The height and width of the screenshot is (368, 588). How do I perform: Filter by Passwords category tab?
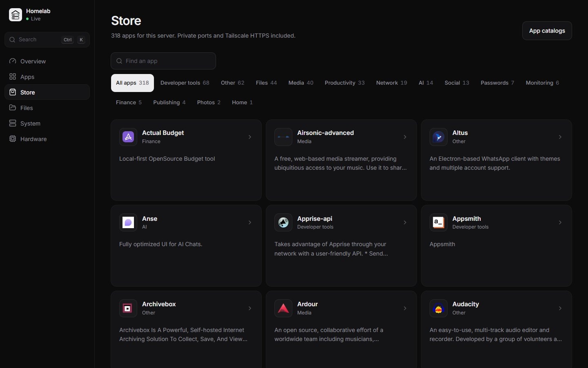point(497,83)
